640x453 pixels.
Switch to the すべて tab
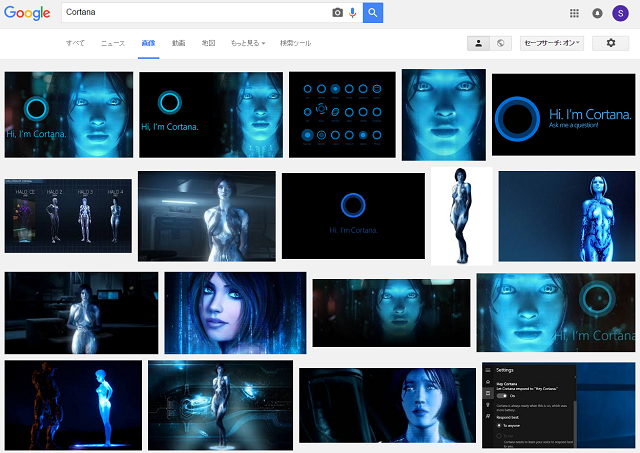pyautogui.click(x=75, y=43)
